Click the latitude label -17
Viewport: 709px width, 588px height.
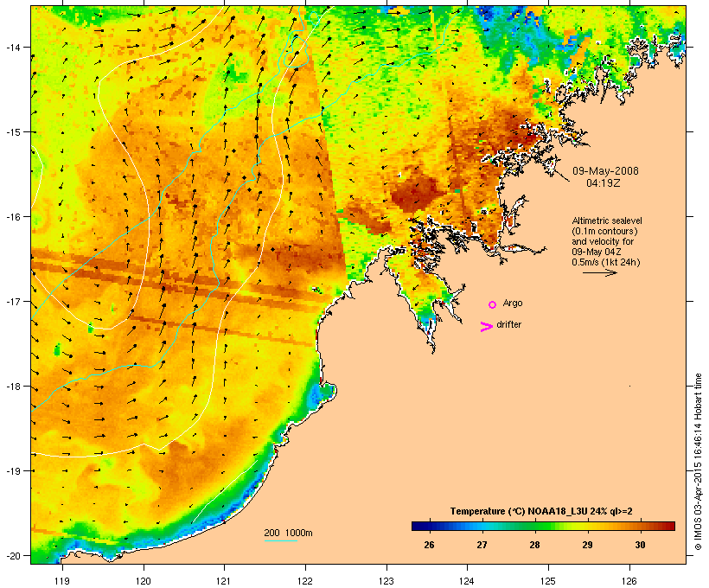(x=13, y=301)
